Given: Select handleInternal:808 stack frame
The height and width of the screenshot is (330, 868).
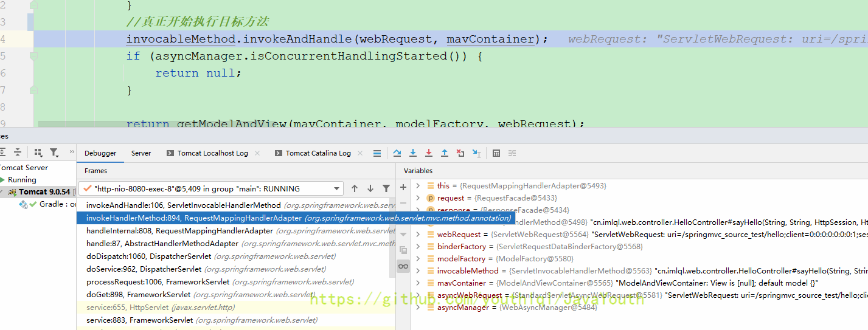Looking at the screenshot, I should (x=179, y=231).
